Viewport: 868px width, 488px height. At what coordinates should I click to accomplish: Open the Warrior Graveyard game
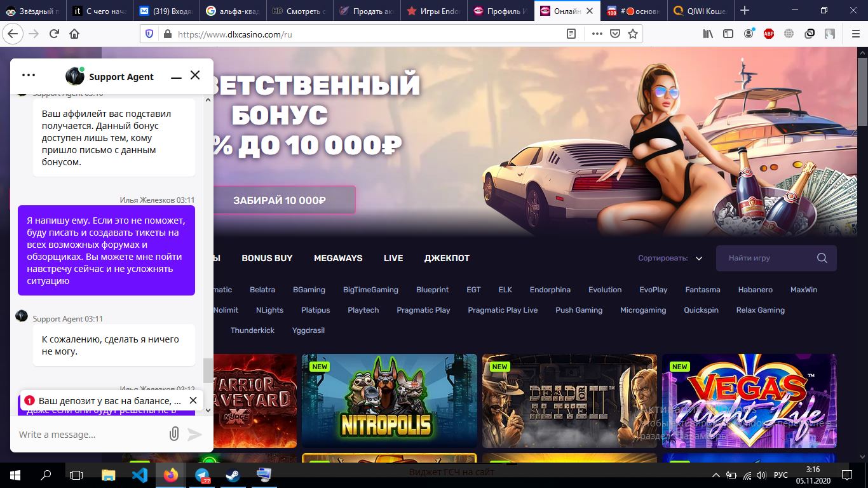tap(255, 401)
